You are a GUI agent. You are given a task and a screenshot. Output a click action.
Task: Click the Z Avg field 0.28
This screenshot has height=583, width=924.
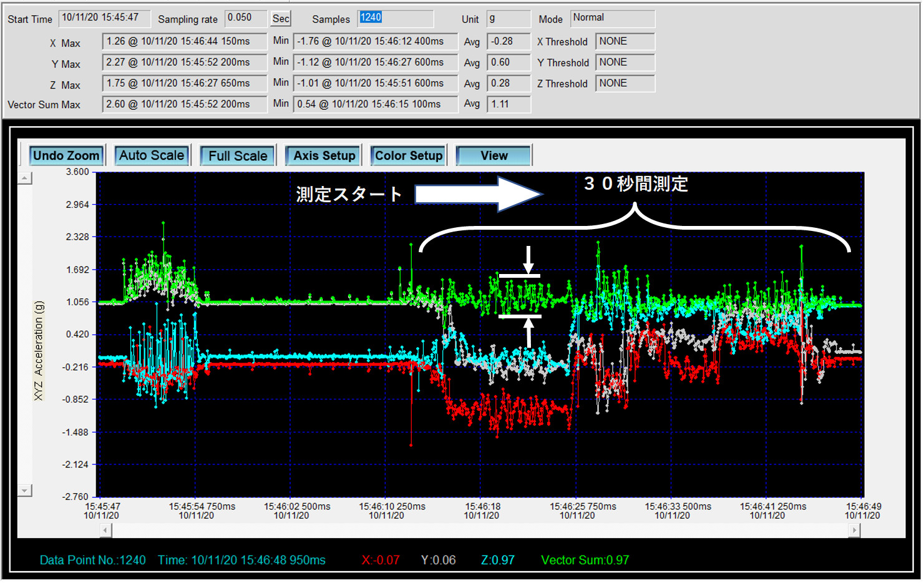pyautogui.click(x=509, y=84)
